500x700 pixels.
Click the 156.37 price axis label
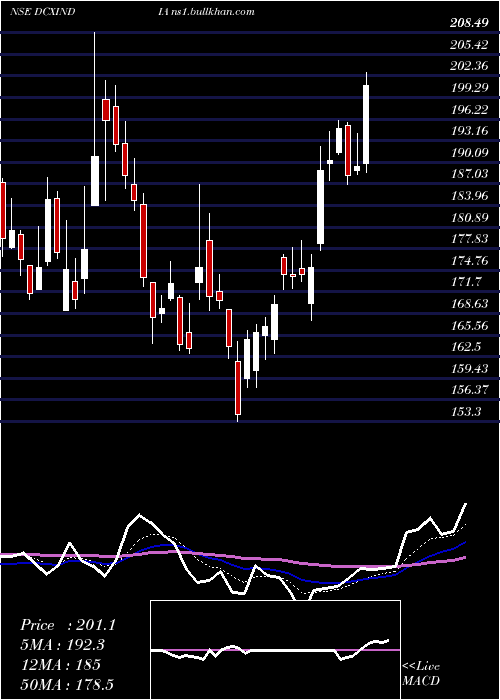pos(469,390)
